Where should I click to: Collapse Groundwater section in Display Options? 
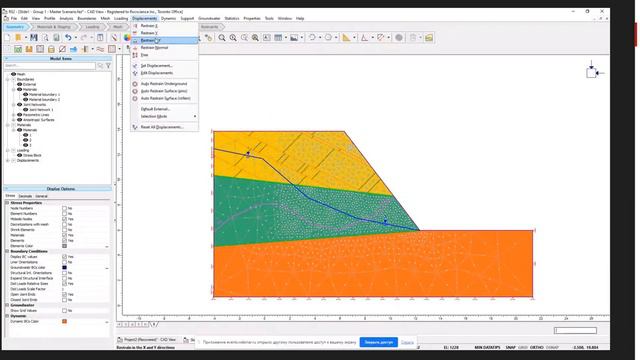point(7,305)
